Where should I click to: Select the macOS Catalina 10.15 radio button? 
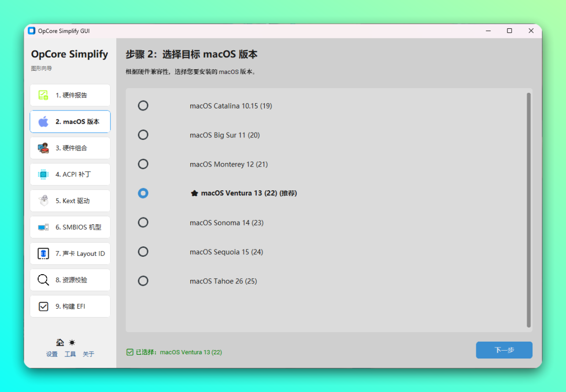[x=143, y=105]
